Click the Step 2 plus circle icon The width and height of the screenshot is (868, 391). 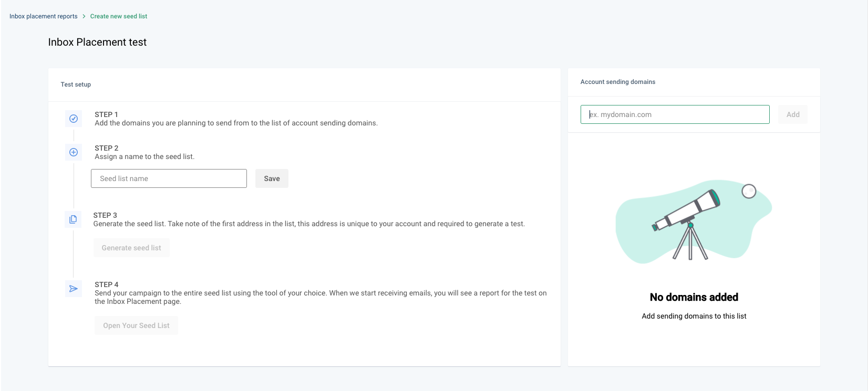pos(74,152)
